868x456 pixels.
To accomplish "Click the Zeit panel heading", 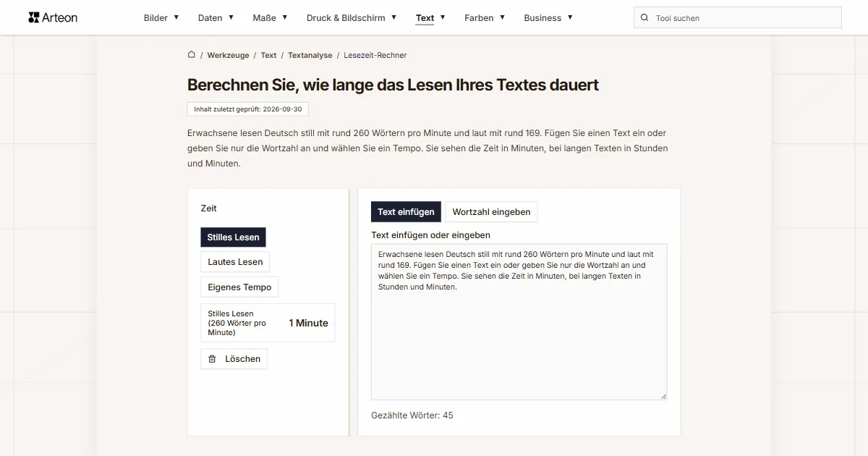I will (x=208, y=208).
